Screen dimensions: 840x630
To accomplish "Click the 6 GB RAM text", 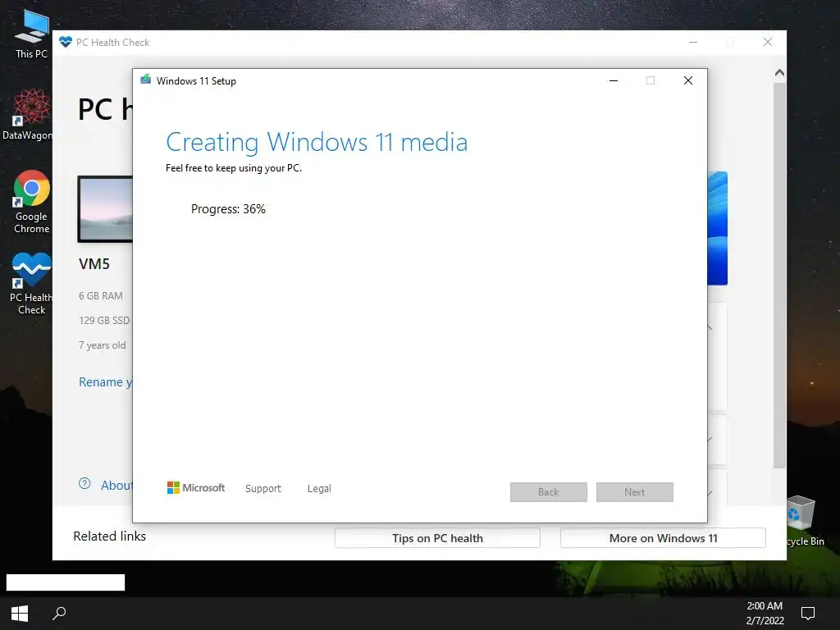I will click(101, 295).
